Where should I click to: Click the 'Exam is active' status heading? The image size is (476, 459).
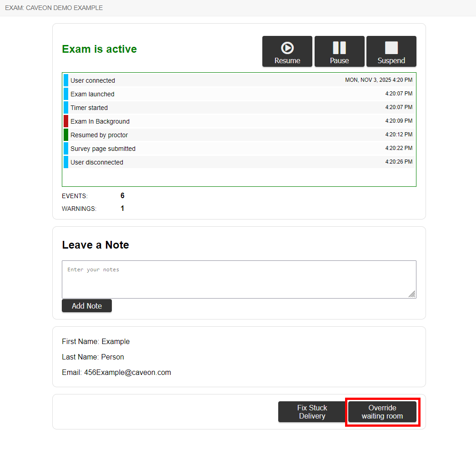[99, 49]
